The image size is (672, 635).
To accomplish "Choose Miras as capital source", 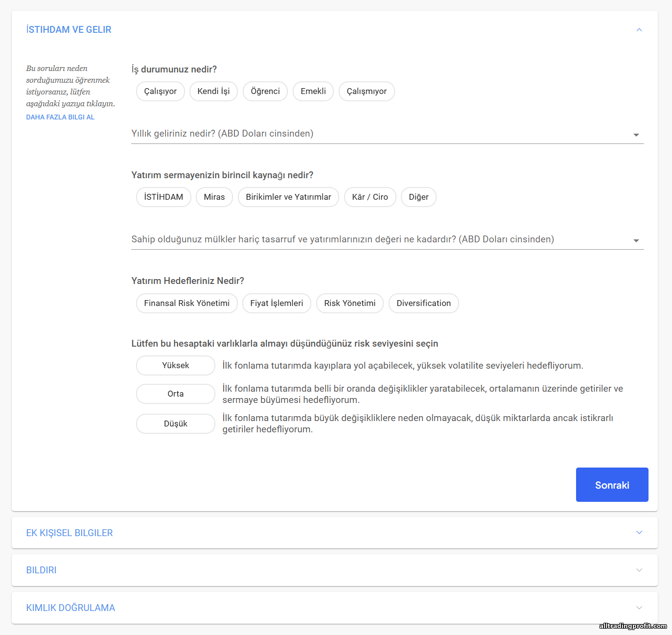I will click(x=214, y=197).
